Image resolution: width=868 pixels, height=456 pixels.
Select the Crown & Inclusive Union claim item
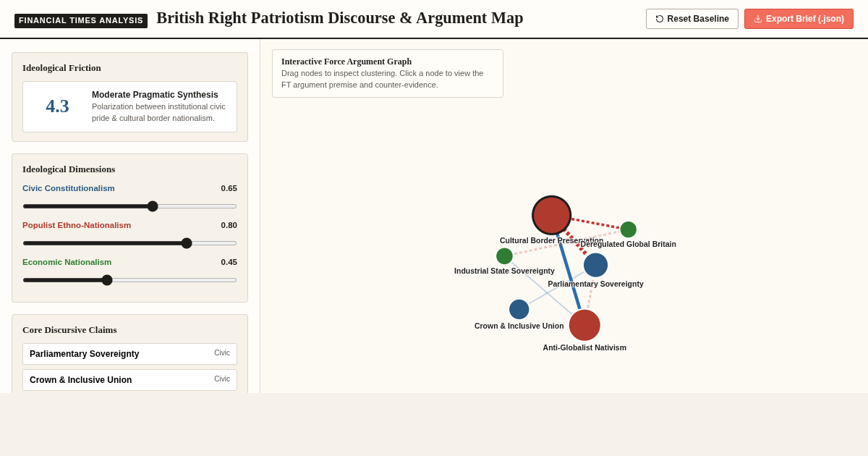coord(129,380)
